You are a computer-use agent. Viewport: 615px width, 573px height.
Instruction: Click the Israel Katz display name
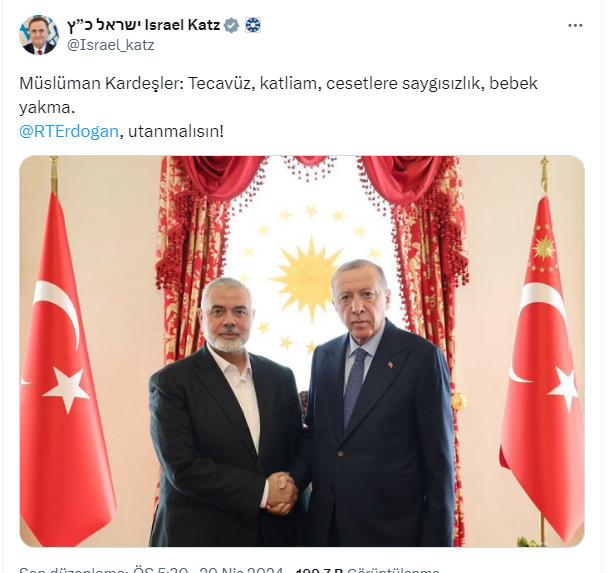182,25
